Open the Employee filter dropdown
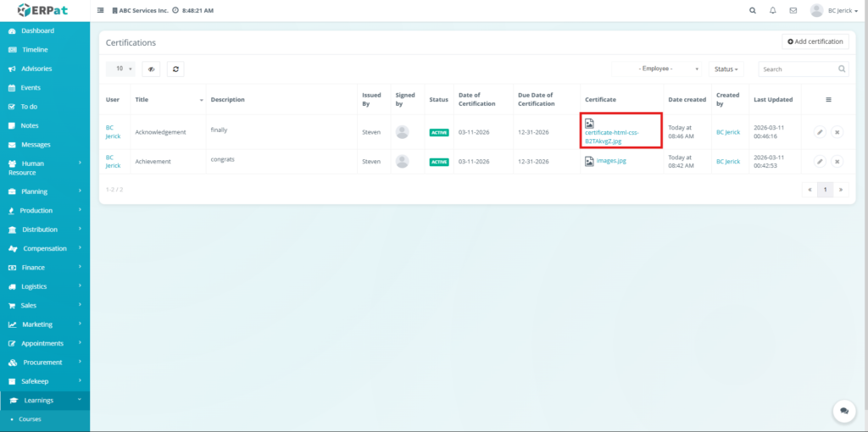The height and width of the screenshot is (432, 868). tap(658, 69)
